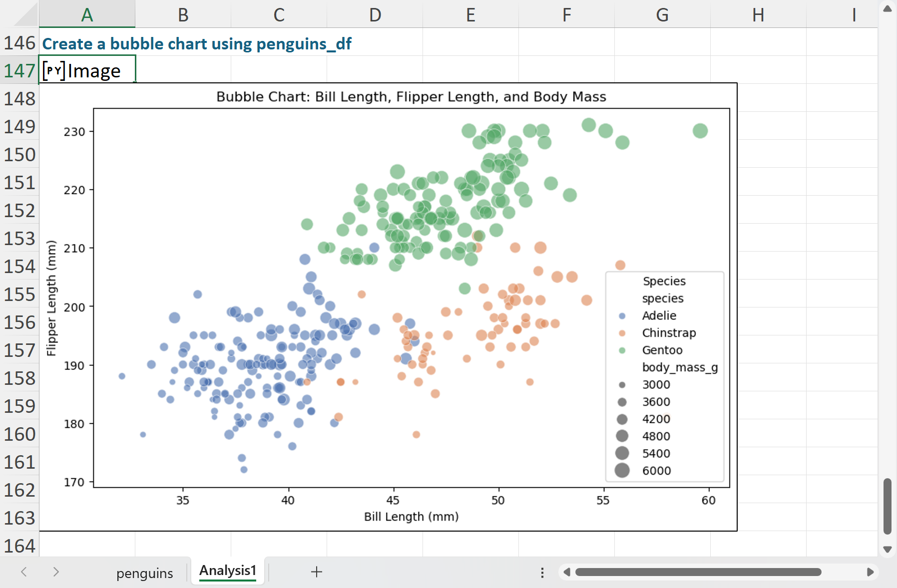Viewport: 897px width, 588px height.
Task: Click the vertical scroll up arrow
Action: pyautogui.click(x=888, y=8)
